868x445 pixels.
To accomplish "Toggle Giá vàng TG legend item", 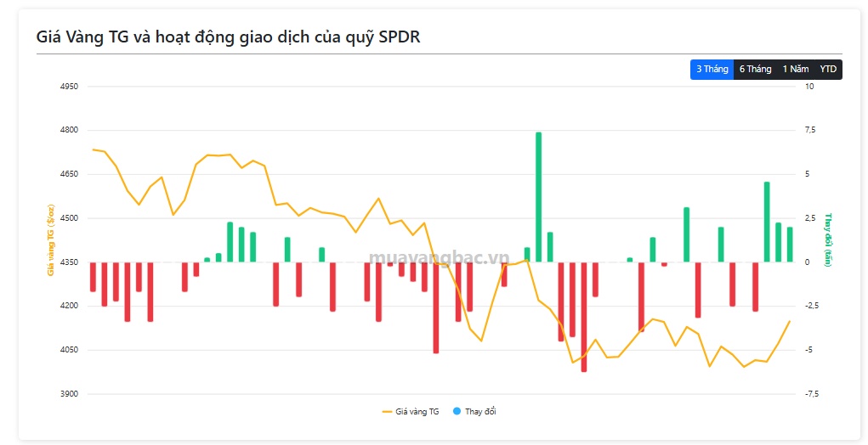I will pos(411,412).
